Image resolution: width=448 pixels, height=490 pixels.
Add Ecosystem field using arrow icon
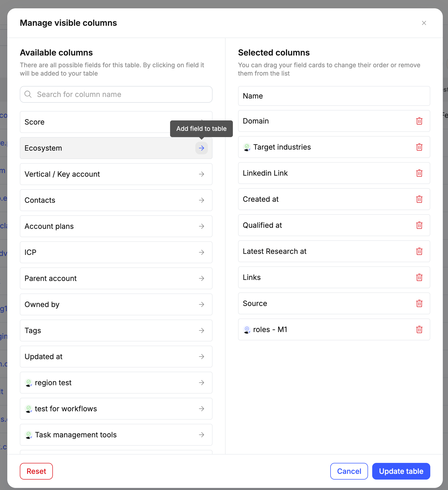tap(201, 148)
